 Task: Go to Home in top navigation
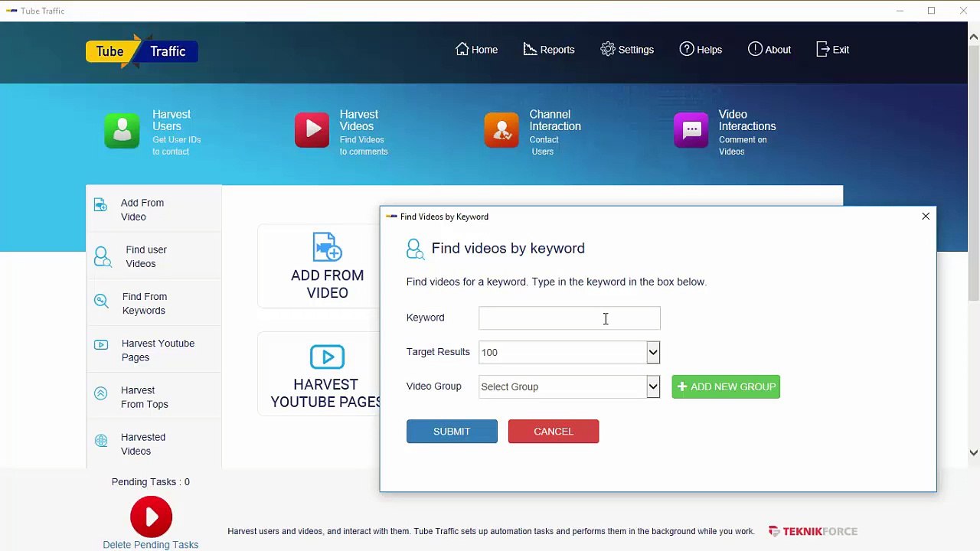pyautogui.click(x=476, y=49)
